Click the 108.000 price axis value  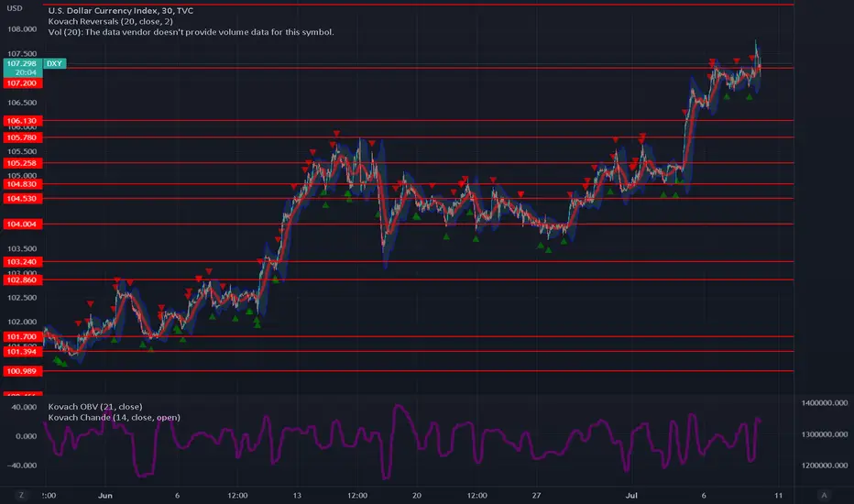(x=22, y=29)
